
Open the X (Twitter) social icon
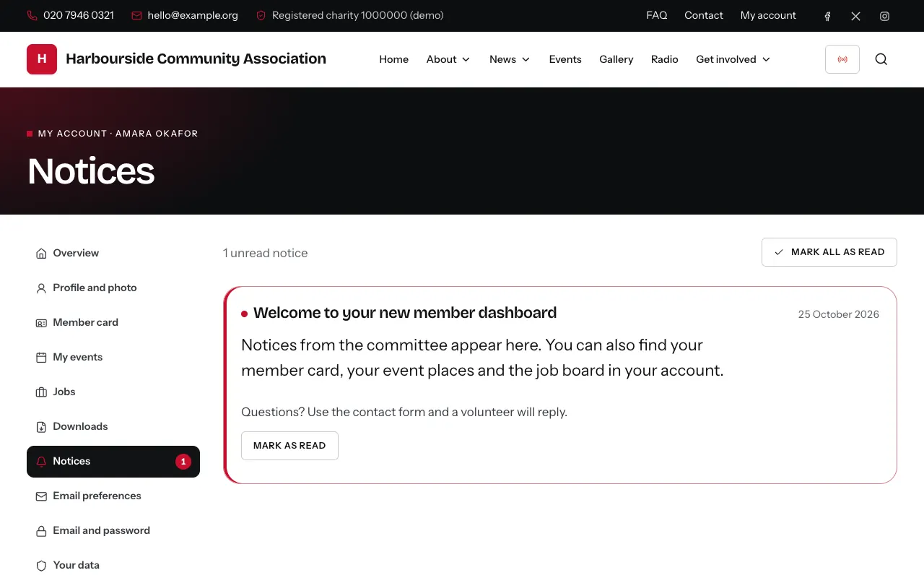click(x=856, y=16)
